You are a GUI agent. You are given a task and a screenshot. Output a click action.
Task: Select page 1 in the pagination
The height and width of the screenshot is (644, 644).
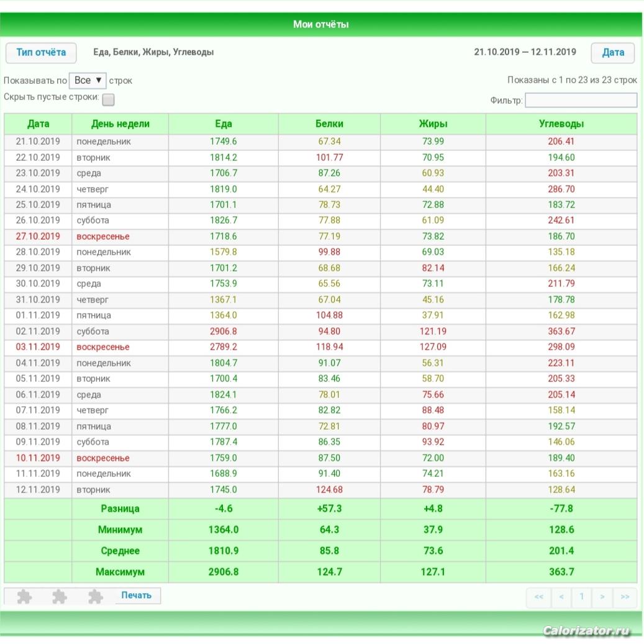click(581, 597)
